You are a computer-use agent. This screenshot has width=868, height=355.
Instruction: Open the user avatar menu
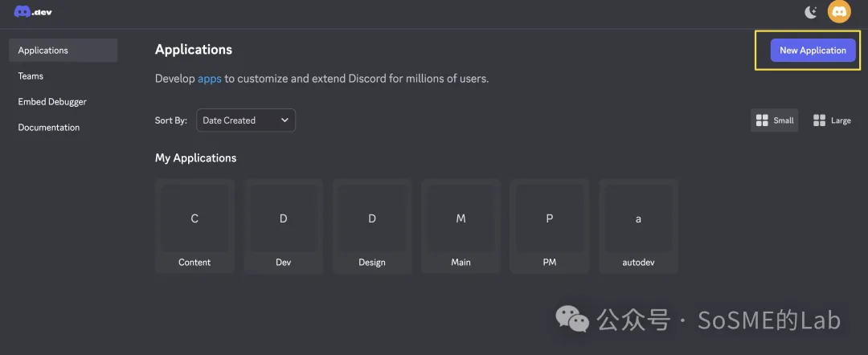click(x=839, y=12)
